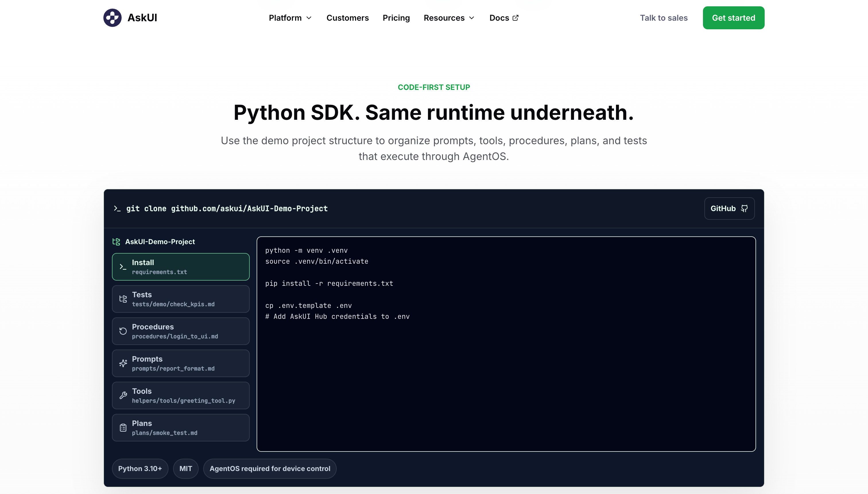Open the Docs link

504,18
